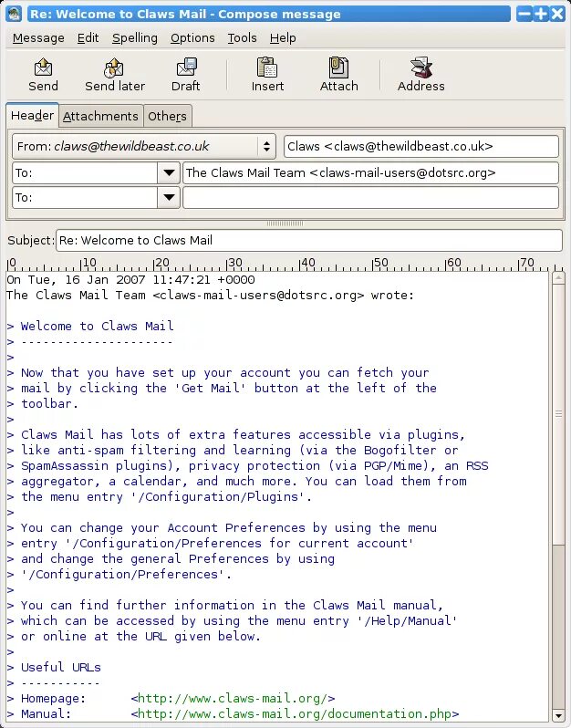Click the Claws Mail window title icon
This screenshot has width=571, height=728.
click(x=14, y=14)
